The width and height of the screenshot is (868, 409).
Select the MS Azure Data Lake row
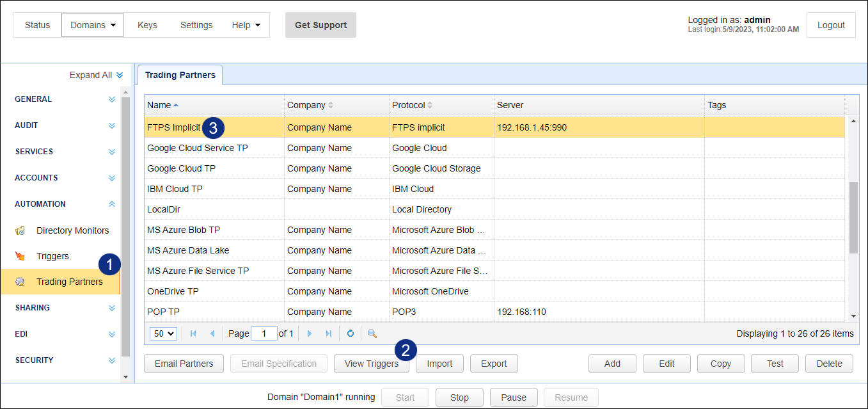pyautogui.click(x=494, y=250)
